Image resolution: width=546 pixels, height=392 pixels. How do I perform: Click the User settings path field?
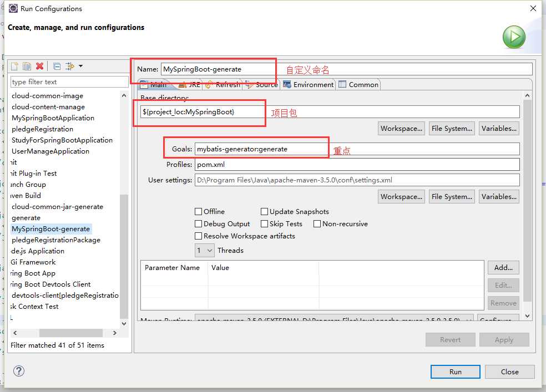[x=357, y=180]
